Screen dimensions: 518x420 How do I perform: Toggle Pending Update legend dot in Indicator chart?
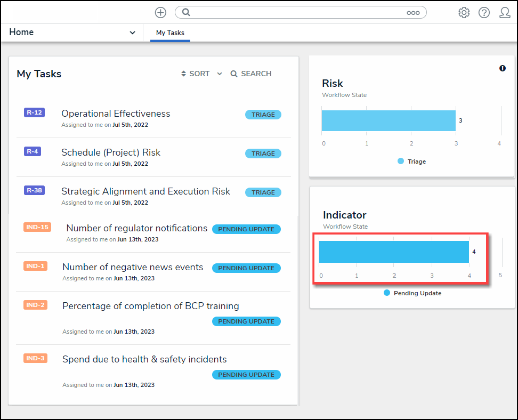point(386,293)
